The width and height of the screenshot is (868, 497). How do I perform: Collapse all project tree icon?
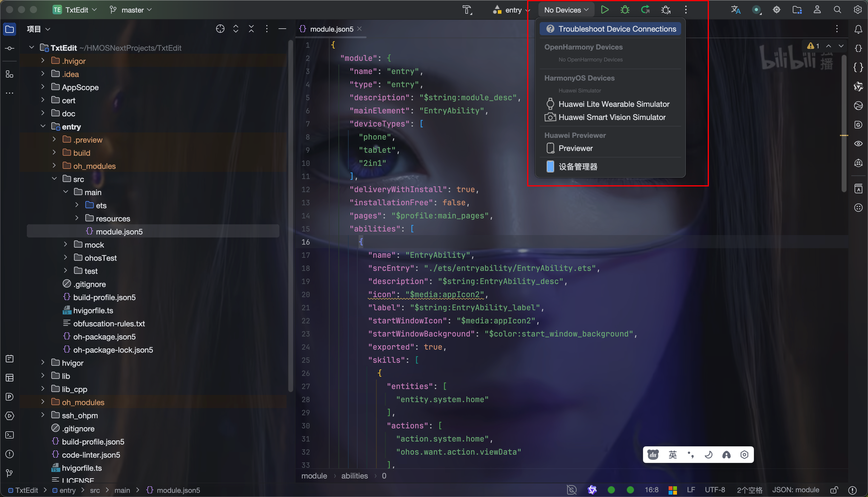pyautogui.click(x=251, y=29)
